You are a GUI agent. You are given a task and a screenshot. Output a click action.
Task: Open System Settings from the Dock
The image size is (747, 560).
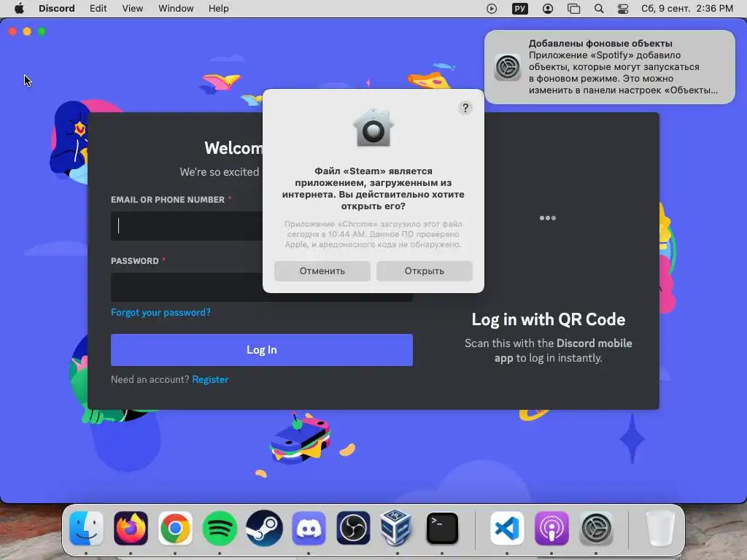coord(596,529)
